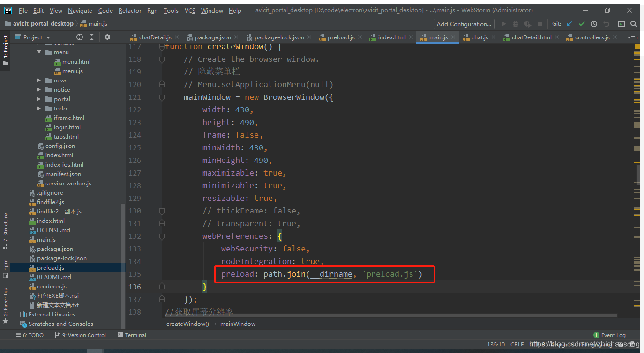Switch to the index.html editor tab
Image resolution: width=644 pixels, height=353 pixels.
392,37
